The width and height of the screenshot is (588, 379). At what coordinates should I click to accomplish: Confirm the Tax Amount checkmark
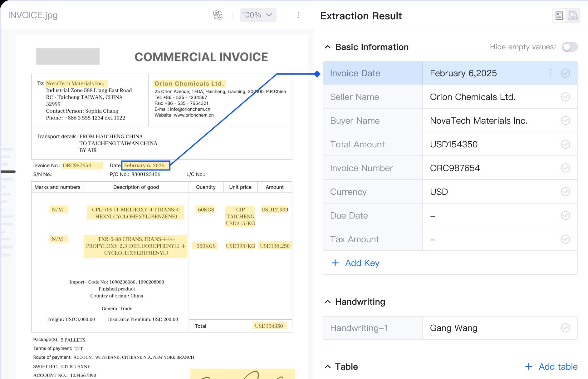pos(566,239)
